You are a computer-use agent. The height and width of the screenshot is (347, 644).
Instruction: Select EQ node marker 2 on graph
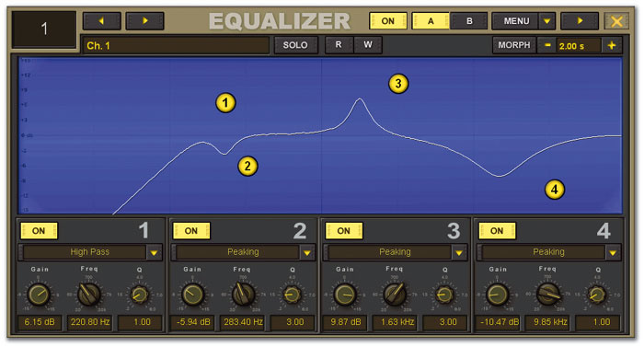pos(247,166)
